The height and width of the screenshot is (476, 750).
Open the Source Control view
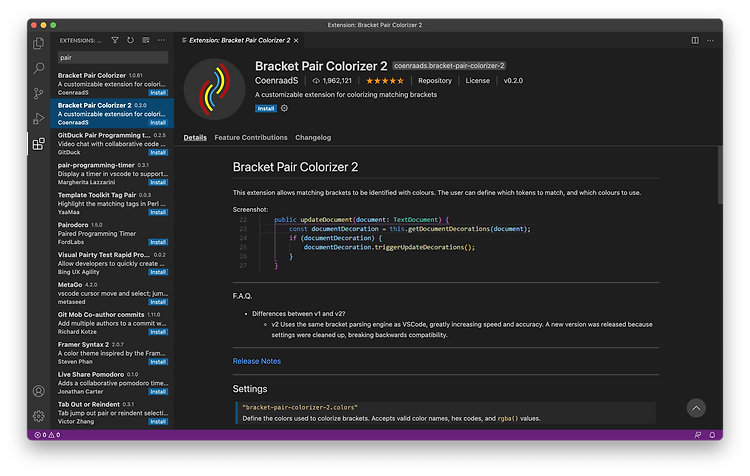click(39, 93)
